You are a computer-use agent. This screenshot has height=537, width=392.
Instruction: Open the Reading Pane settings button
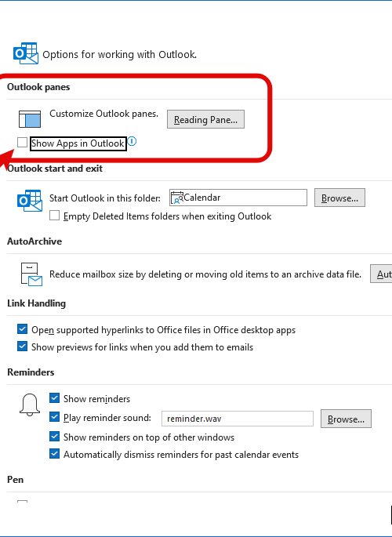pos(205,119)
